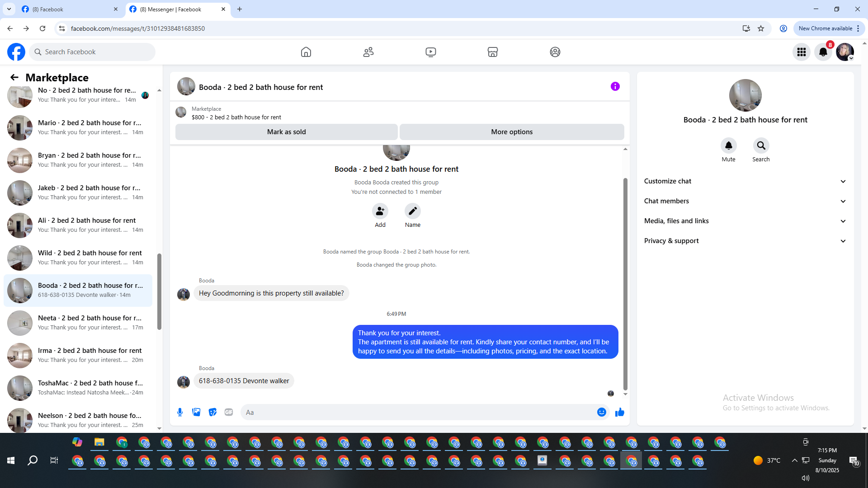Click the More options button

pyautogui.click(x=512, y=132)
